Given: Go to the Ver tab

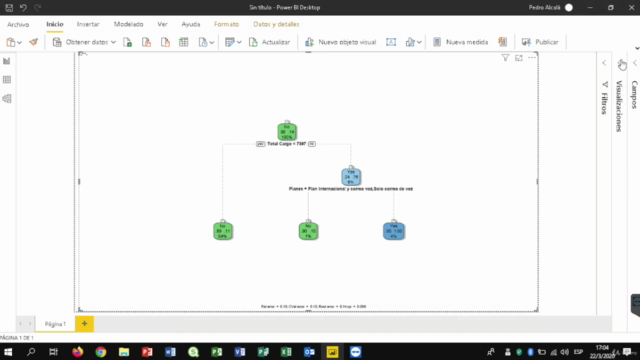Looking at the screenshot, I should 162,24.
